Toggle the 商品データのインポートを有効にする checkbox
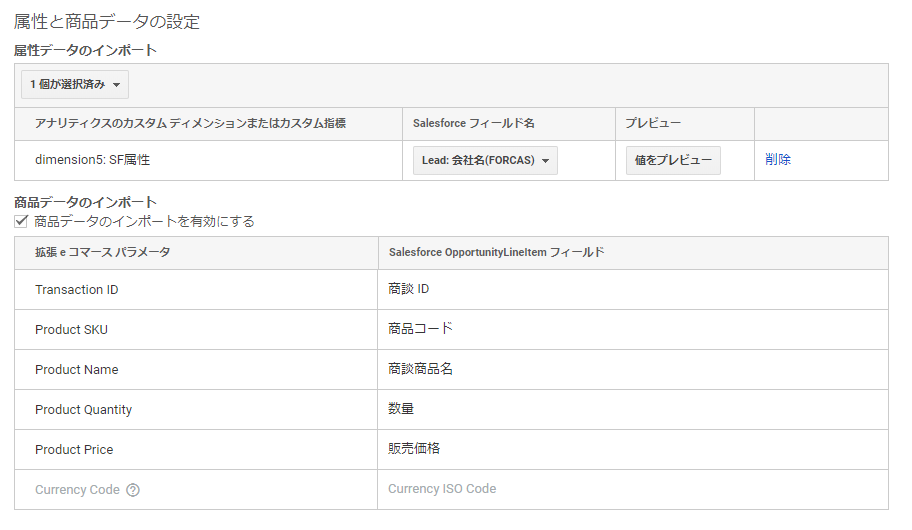The image size is (912, 530). (21, 221)
